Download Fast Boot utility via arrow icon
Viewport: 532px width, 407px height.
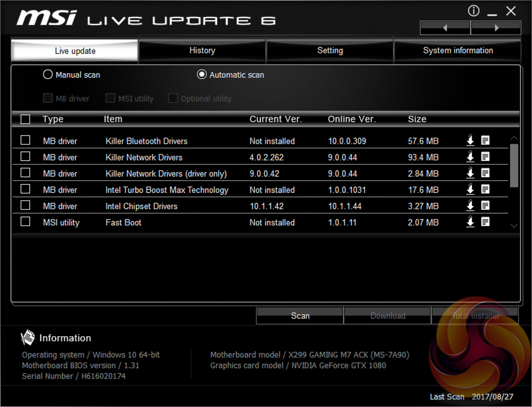point(470,222)
